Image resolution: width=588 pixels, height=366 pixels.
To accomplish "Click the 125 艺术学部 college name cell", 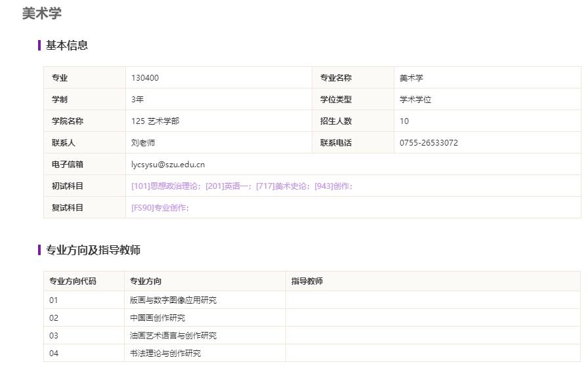I will pyautogui.click(x=155, y=121).
